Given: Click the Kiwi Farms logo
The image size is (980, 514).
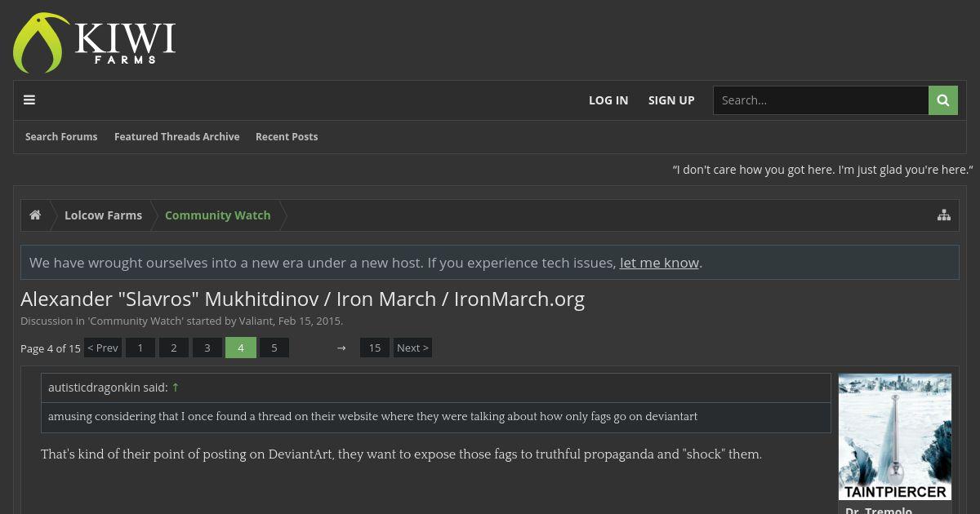Looking at the screenshot, I should pyautogui.click(x=94, y=42).
